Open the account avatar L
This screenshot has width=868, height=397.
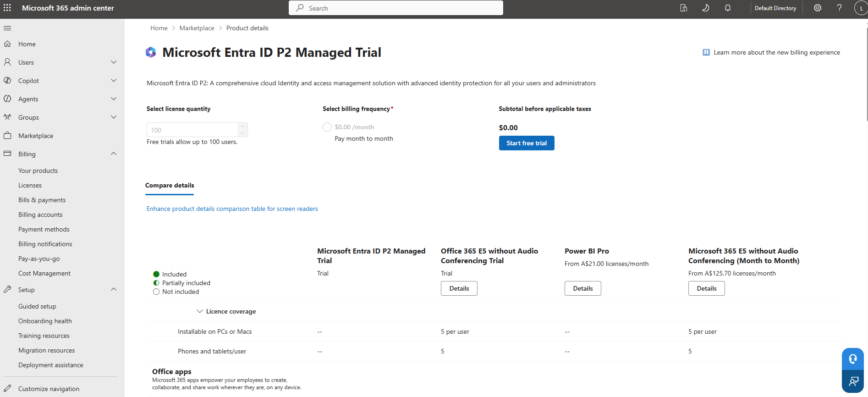pyautogui.click(x=861, y=8)
